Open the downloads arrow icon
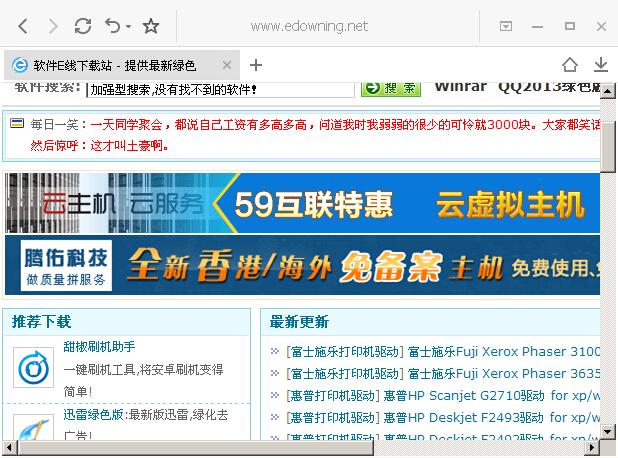Image resolution: width=618 pixels, height=458 pixels. (600, 65)
